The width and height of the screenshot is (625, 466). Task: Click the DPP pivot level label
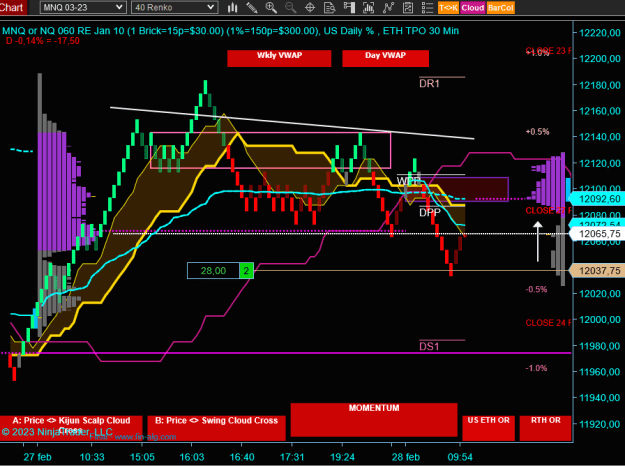(430, 212)
